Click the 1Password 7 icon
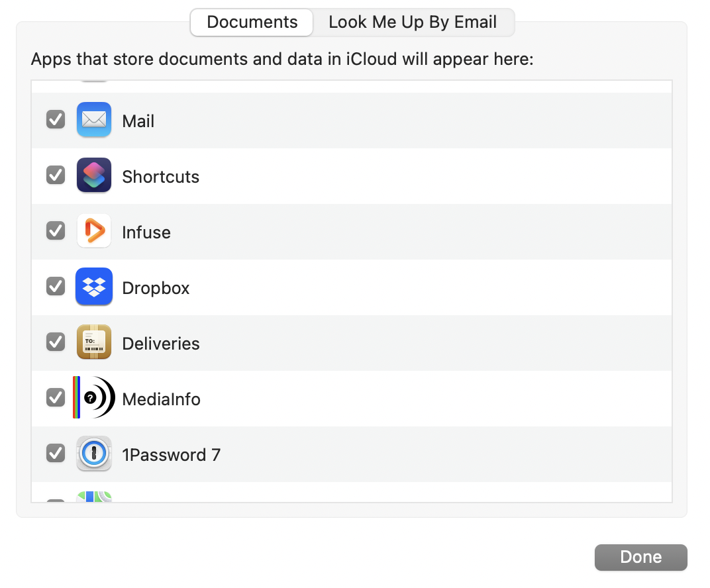The image size is (710, 588). click(x=93, y=454)
